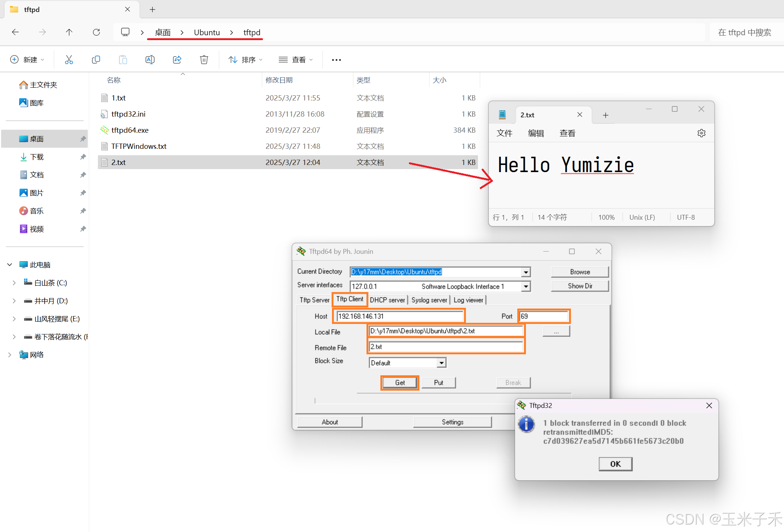Image resolution: width=784 pixels, height=532 pixels.
Task: Expand the 白山茶 (C:) drive tree
Action: (14, 283)
